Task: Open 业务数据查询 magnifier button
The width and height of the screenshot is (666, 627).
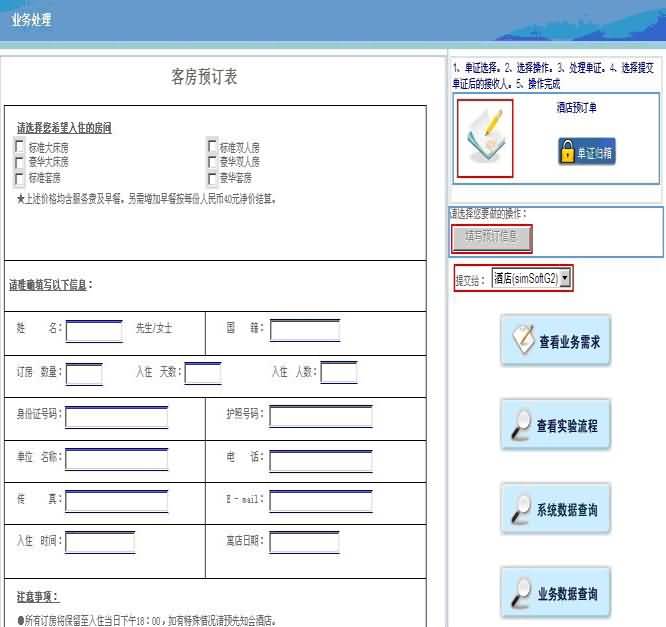Action: (555, 594)
